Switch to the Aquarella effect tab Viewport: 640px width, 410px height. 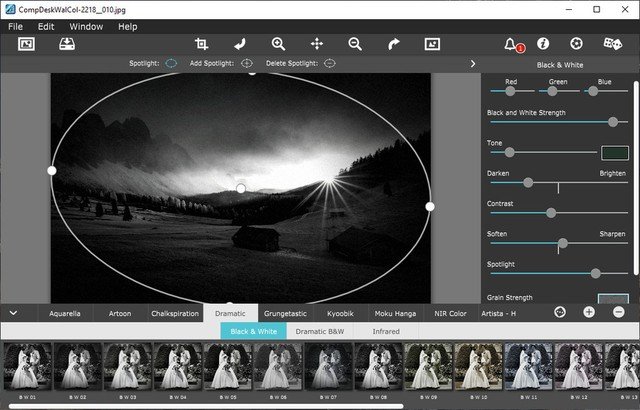click(65, 313)
